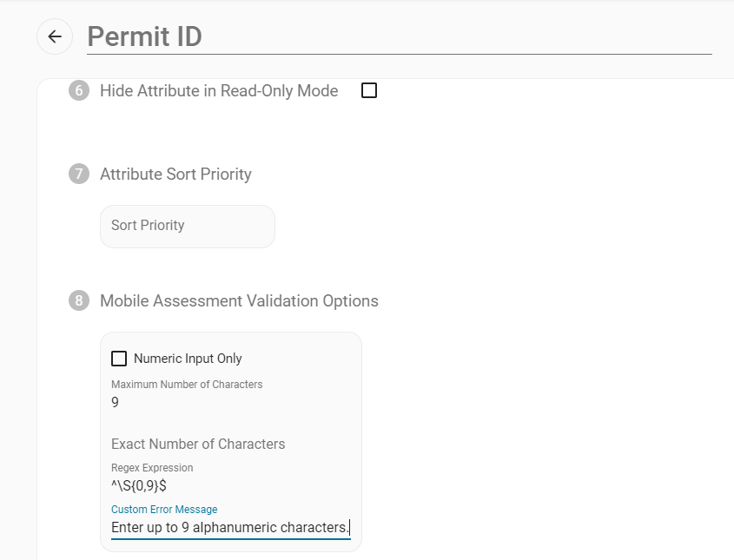Click the step 8 number badge
Viewport: 734px width, 560px height.
pyautogui.click(x=79, y=301)
